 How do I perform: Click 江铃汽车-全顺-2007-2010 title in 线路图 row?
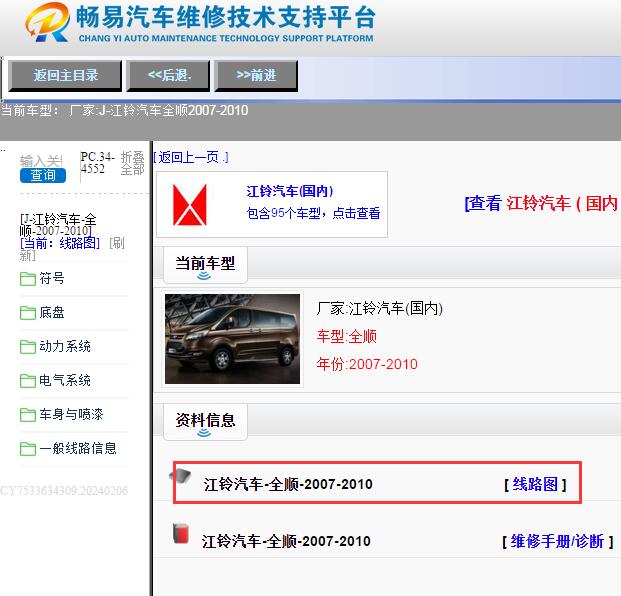pos(288,484)
